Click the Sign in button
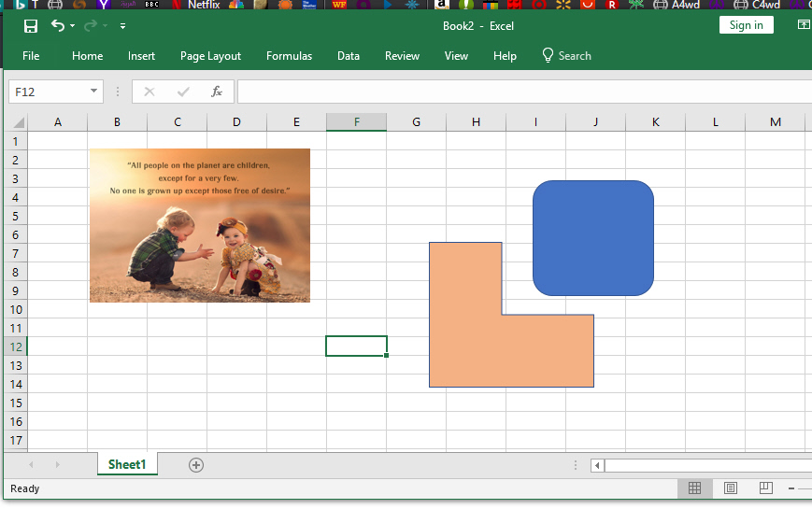Image resolution: width=812 pixels, height=509 pixels. [x=746, y=25]
